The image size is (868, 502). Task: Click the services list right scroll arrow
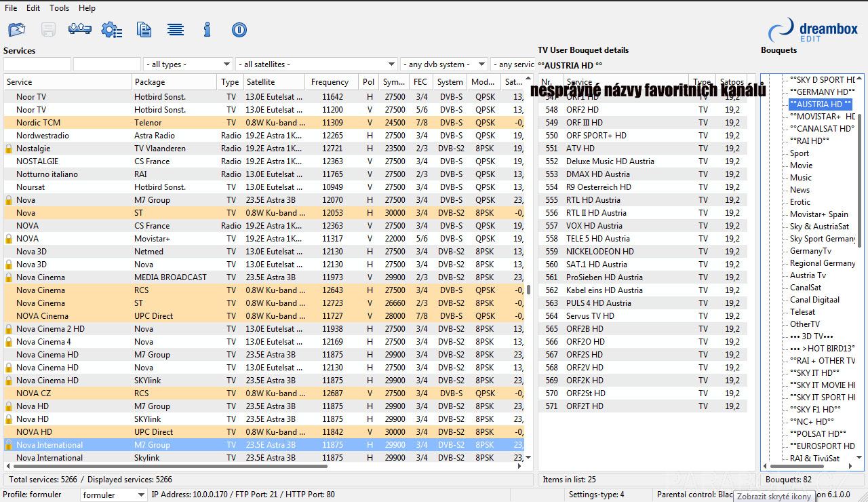click(x=520, y=466)
